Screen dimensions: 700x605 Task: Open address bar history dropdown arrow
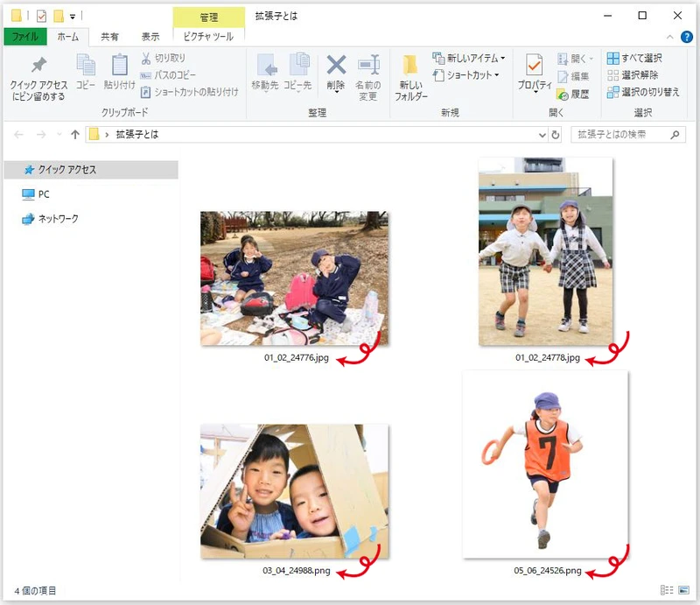pyautogui.click(x=542, y=135)
